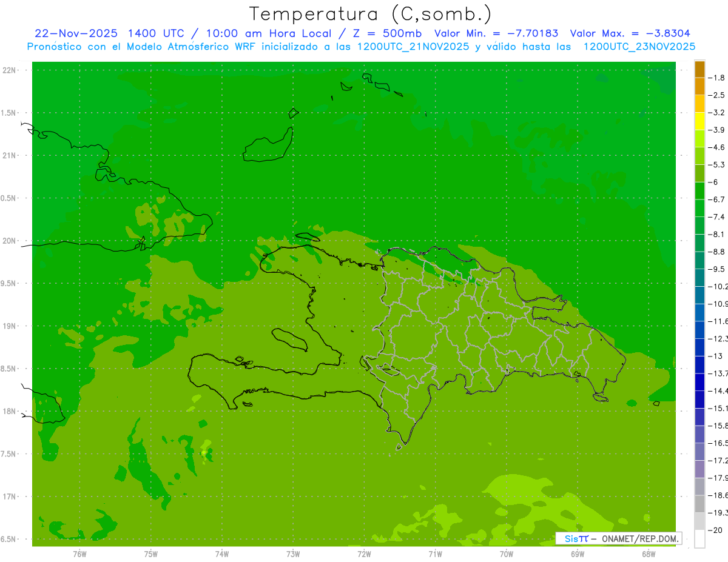728x562 pixels.
Task: Click the '17N' latitude label
Action: tap(10, 497)
